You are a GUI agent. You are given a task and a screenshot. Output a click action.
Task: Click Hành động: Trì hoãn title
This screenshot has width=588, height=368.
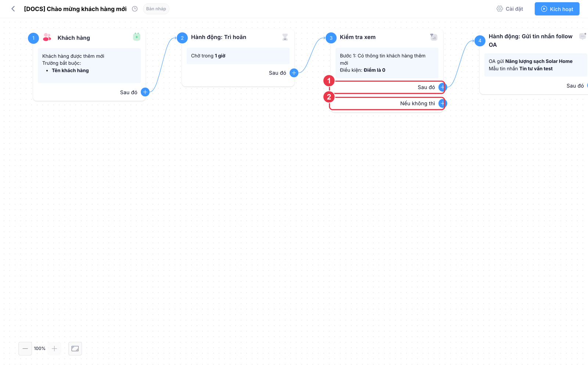(x=219, y=37)
